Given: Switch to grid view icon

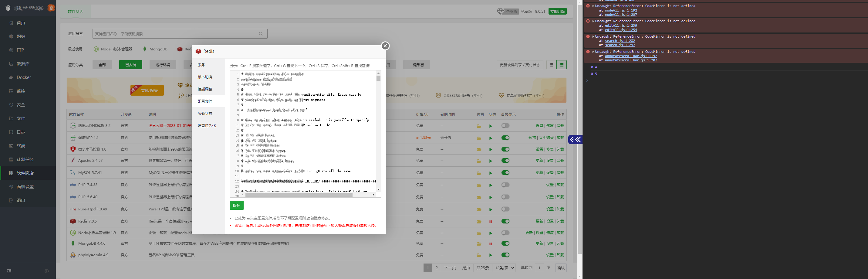Looking at the screenshot, I should click(x=551, y=65).
